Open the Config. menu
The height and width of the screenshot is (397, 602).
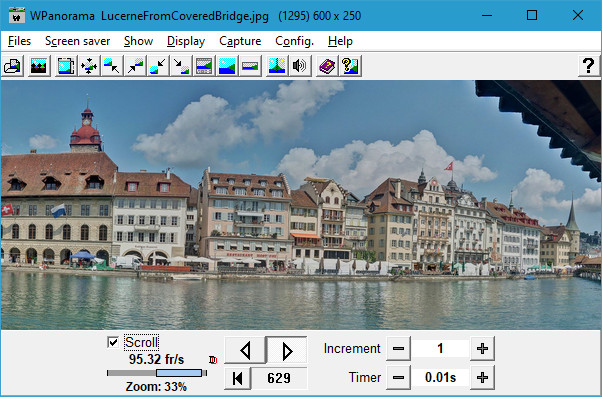[294, 41]
